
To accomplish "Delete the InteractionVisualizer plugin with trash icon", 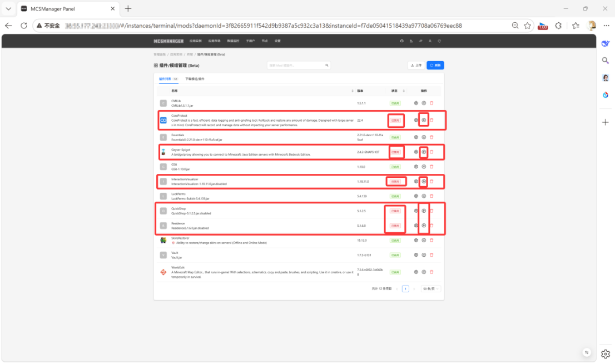I will tap(432, 181).
